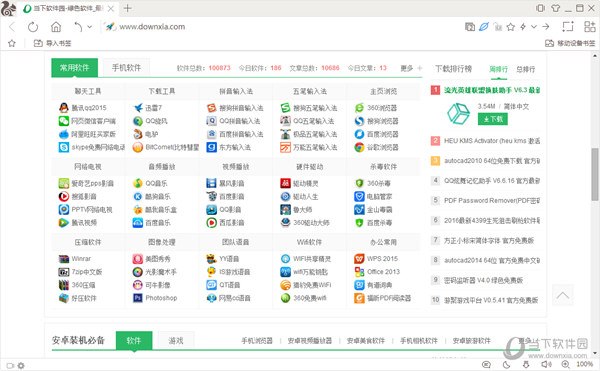Viewport: 600px width, 371px height.
Task: Go to the browser home page icon
Action: (56, 27)
